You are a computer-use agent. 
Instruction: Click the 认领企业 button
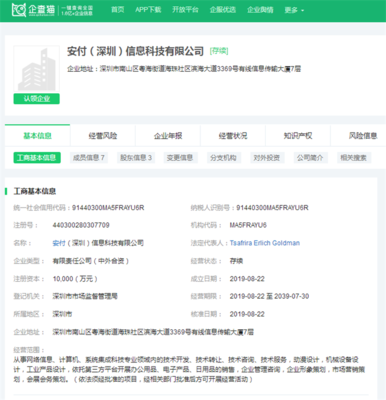click(37, 99)
